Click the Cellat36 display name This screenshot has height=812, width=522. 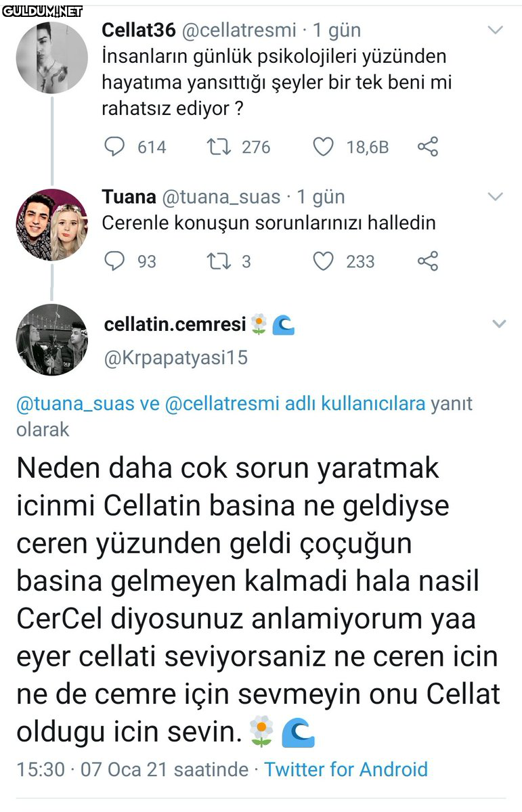point(139,30)
